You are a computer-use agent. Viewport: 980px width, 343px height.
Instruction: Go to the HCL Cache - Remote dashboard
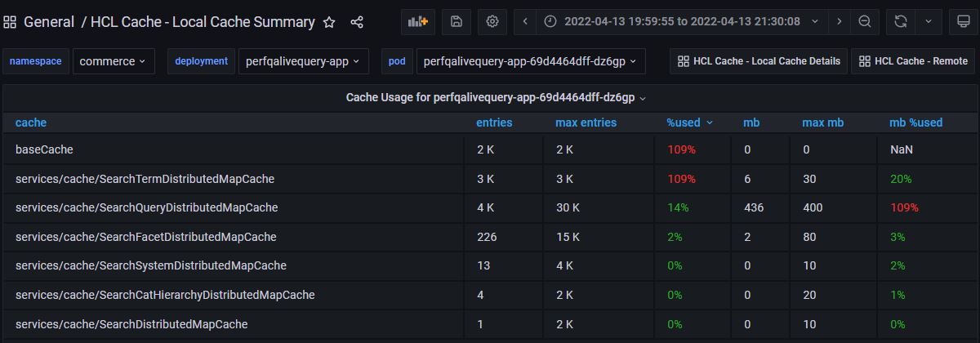(913, 61)
